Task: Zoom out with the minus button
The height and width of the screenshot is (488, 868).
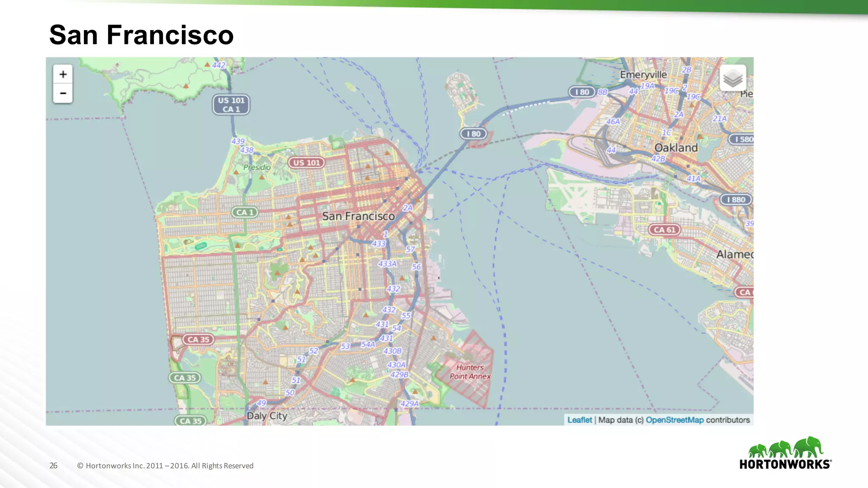Action: [63, 93]
